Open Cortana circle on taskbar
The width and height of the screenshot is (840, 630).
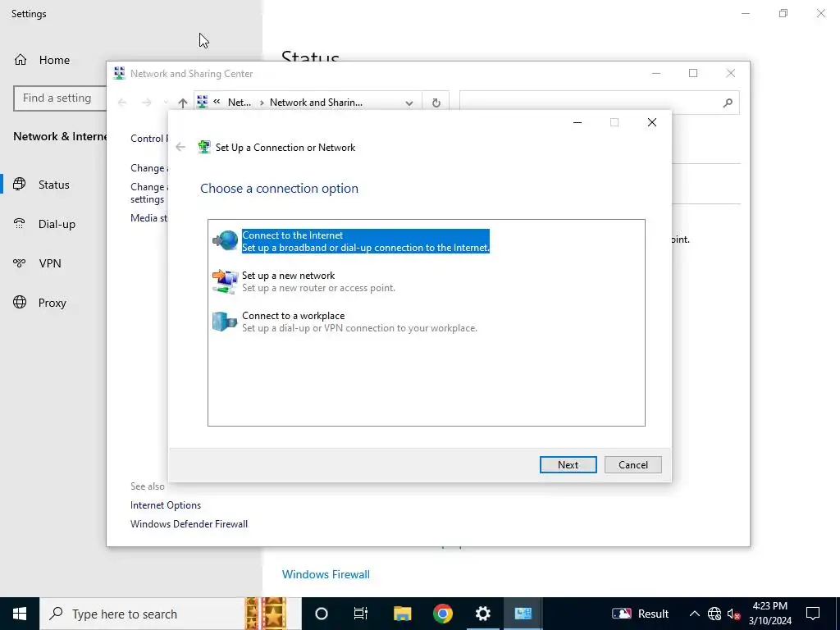(321, 614)
